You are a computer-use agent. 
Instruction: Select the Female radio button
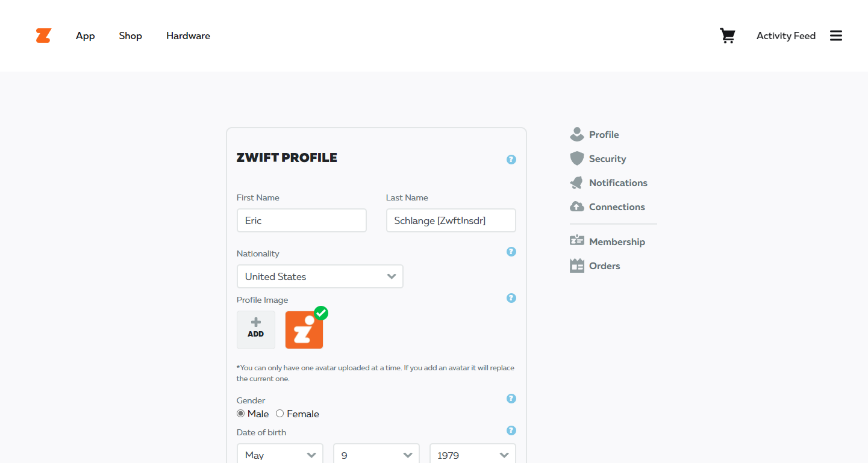[x=280, y=414]
